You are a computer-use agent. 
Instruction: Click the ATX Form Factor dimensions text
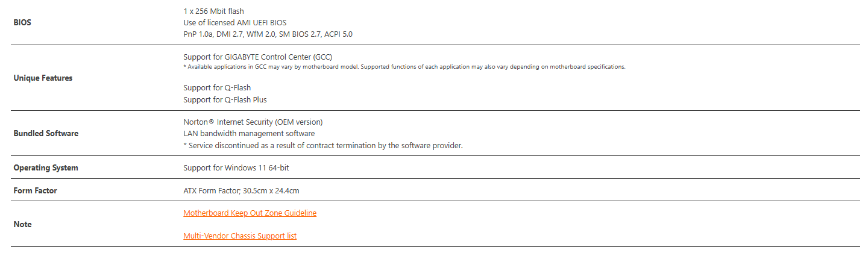(241, 191)
